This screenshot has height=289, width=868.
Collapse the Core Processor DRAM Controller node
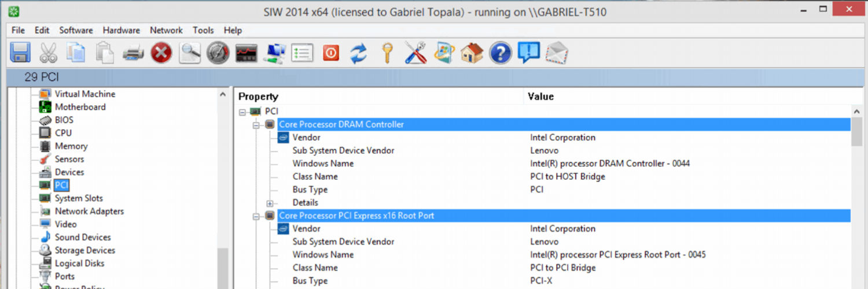tap(256, 124)
